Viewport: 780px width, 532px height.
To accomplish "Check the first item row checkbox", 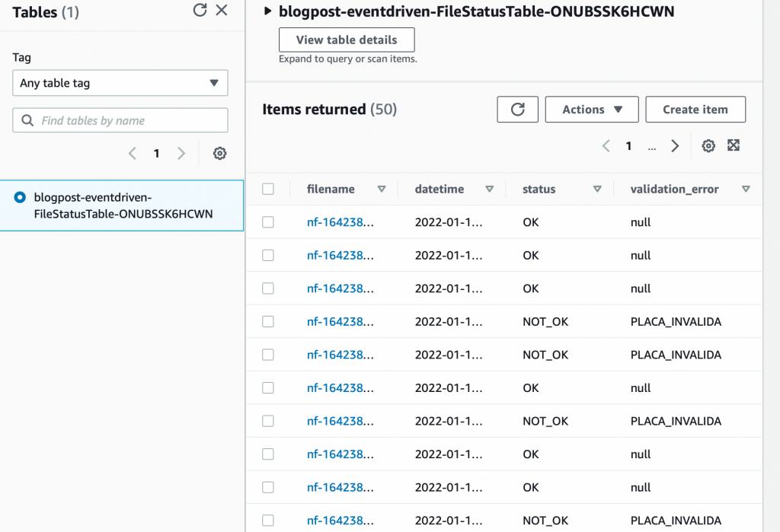I will point(268,222).
